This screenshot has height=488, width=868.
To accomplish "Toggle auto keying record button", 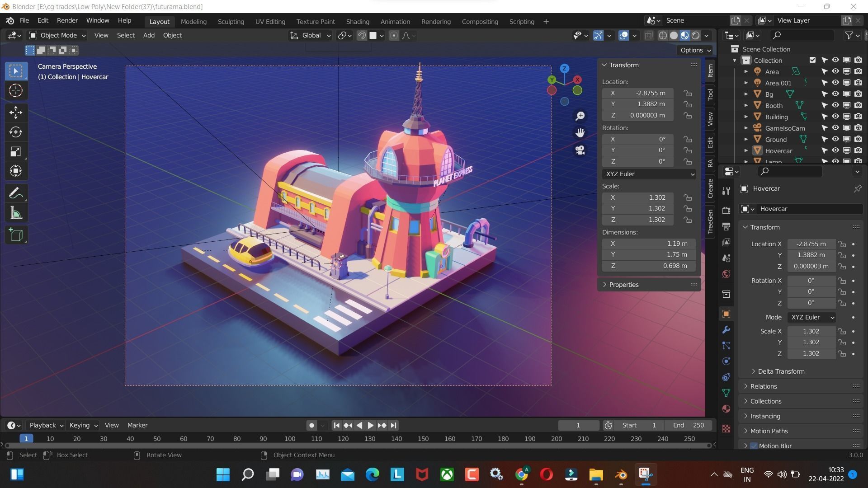I will point(311,426).
